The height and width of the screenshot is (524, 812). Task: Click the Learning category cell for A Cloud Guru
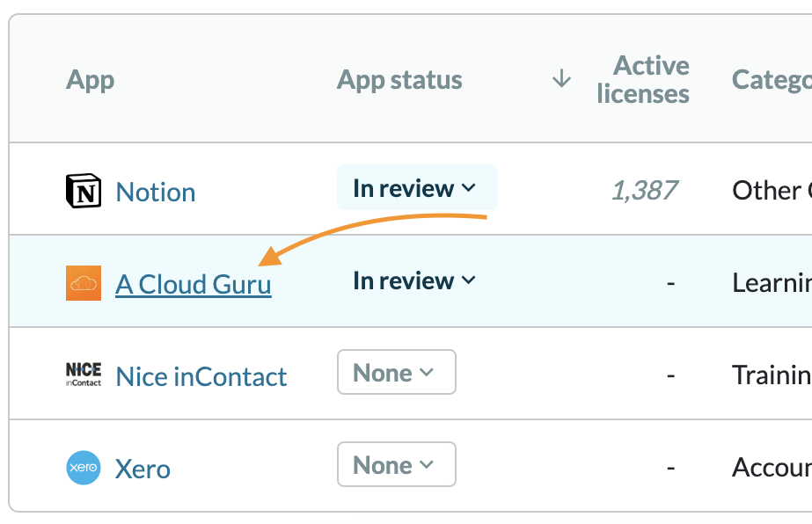tap(771, 283)
